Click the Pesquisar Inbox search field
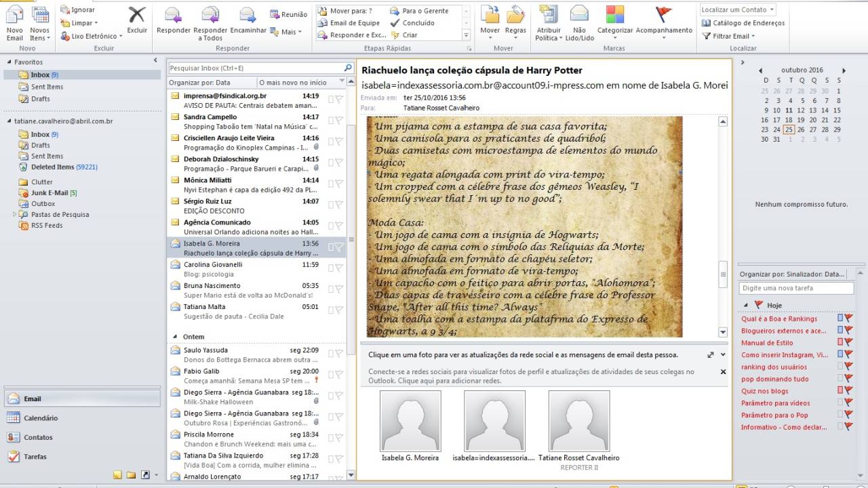 [254, 68]
